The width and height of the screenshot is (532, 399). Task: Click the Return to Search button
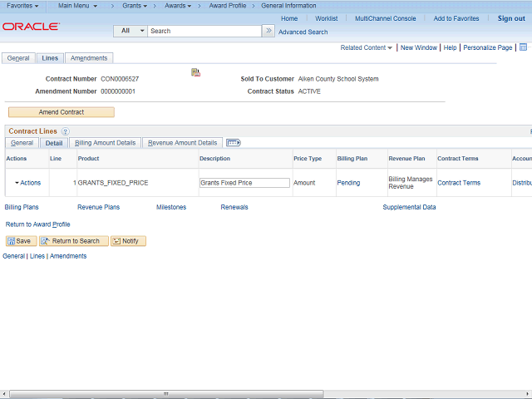coord(74,241)
